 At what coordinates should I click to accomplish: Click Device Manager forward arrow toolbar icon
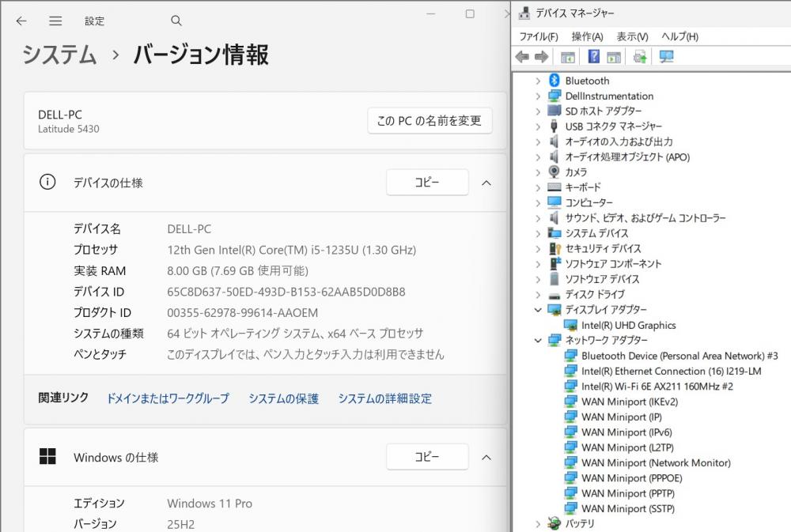[x=541, y=57]
